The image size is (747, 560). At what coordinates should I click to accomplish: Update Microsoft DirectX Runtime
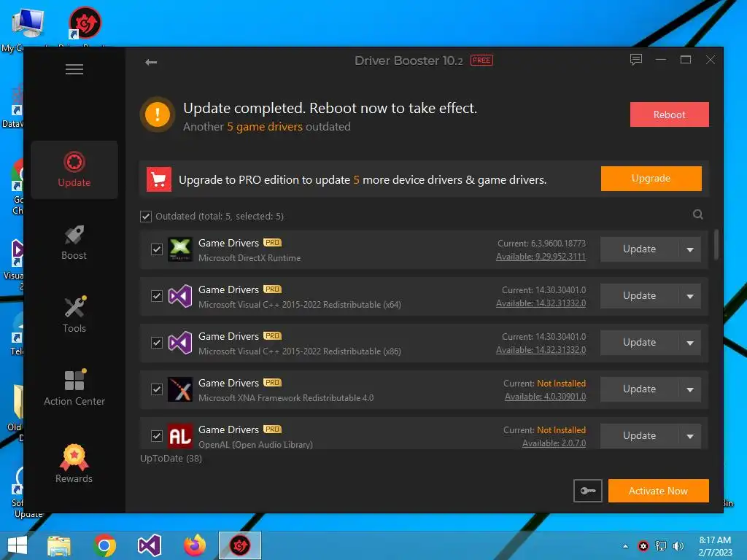[639, 249]
